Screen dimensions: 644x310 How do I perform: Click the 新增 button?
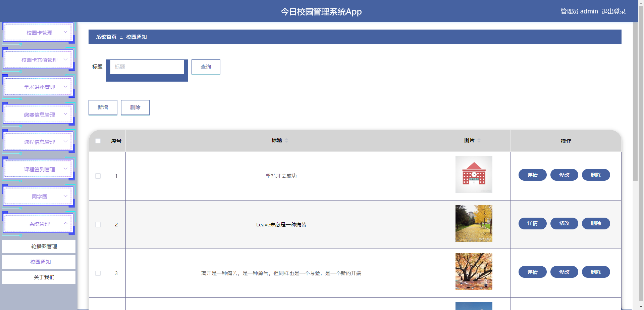click(103, 107)
